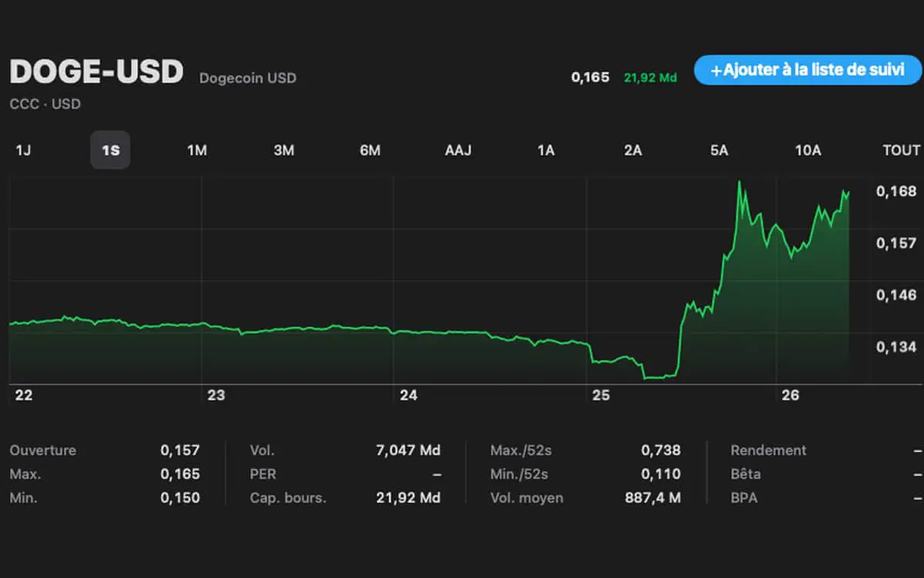924x578 pixels.
Task: Click the Max. value 0,165
Action: 180,474
